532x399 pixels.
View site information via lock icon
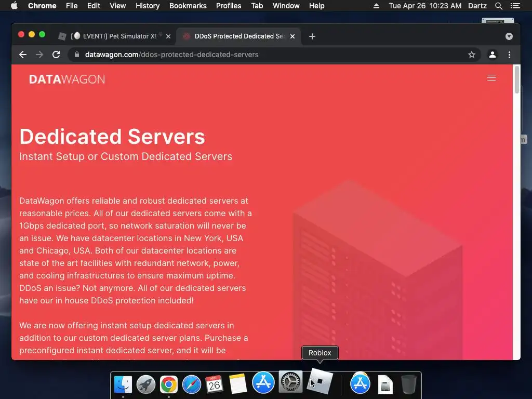(77, 55)
